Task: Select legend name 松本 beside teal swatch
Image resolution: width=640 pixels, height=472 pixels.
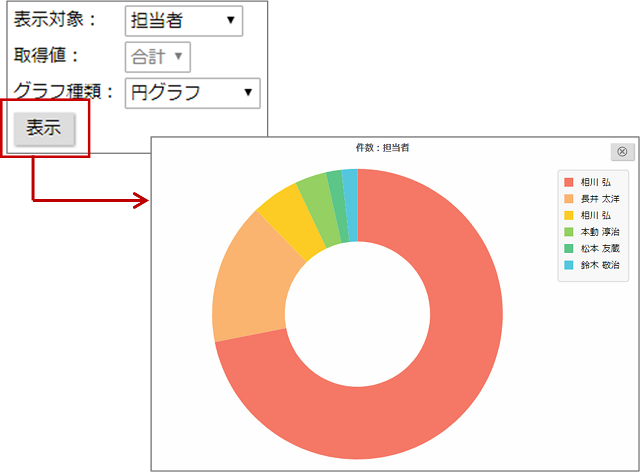Action: coord(600,248)
